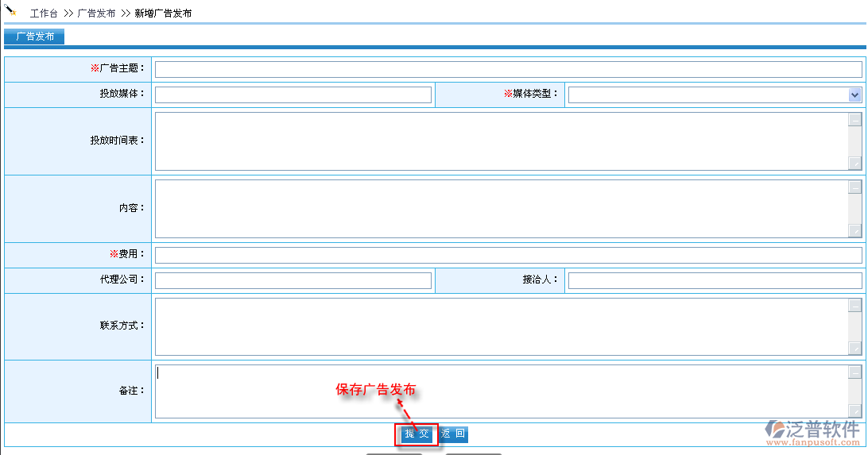Click top scroll button of 备注 area

tap(855, 372)
